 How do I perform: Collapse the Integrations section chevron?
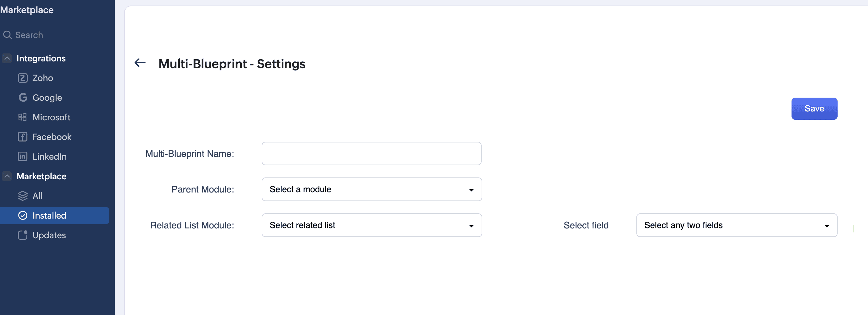[x=7, y=58]
